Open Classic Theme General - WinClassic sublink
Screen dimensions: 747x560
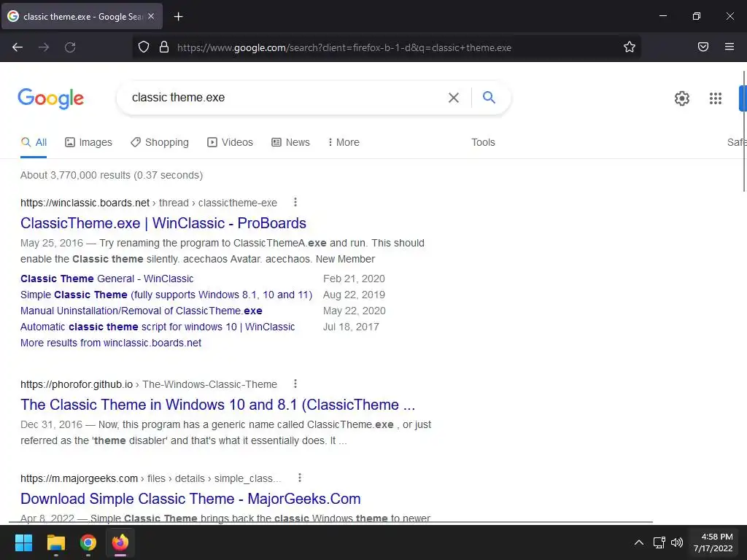tap(107, 279)
